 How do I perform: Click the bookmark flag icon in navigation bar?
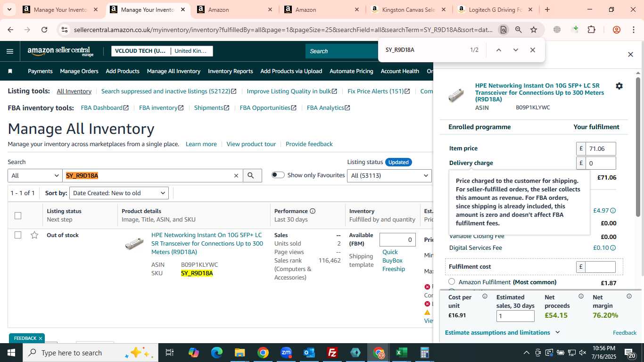point(10,71)
